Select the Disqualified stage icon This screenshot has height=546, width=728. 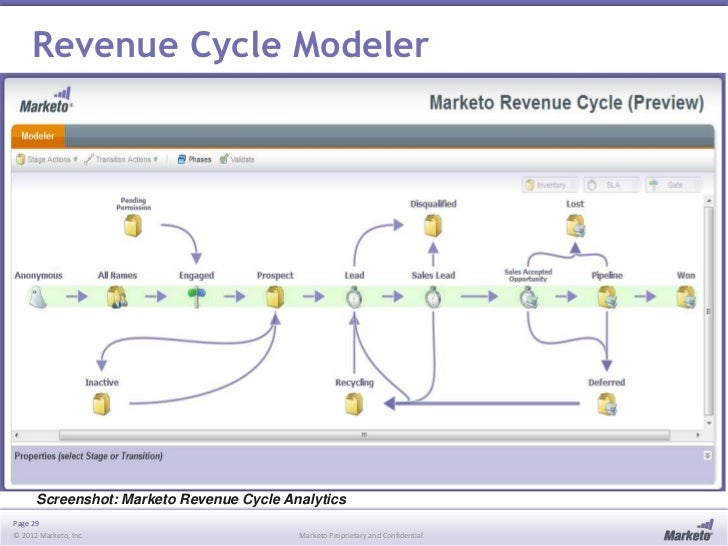[433, 226]
